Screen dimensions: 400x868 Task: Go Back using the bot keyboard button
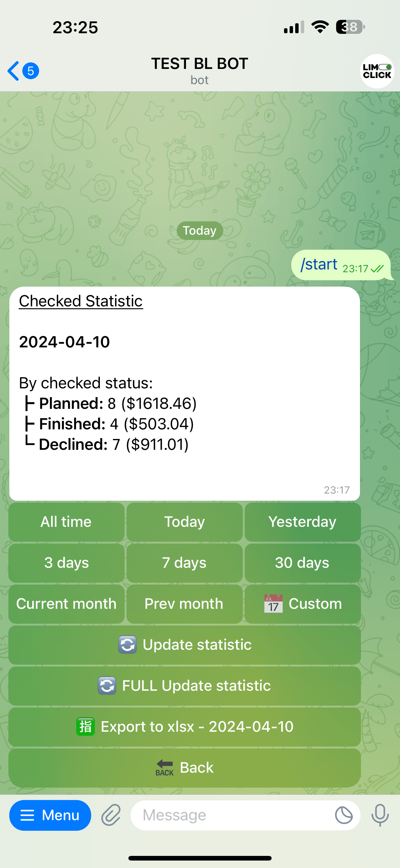point(184,768)
